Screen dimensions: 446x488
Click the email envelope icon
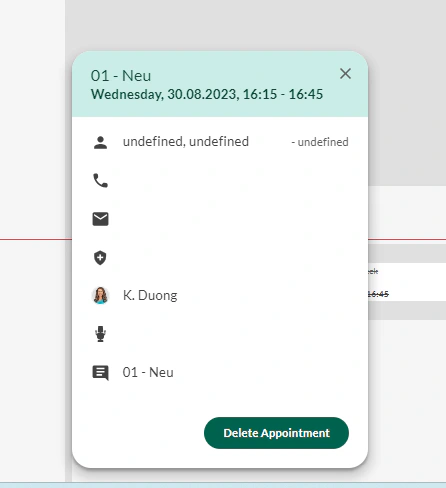tap(100, 219)
